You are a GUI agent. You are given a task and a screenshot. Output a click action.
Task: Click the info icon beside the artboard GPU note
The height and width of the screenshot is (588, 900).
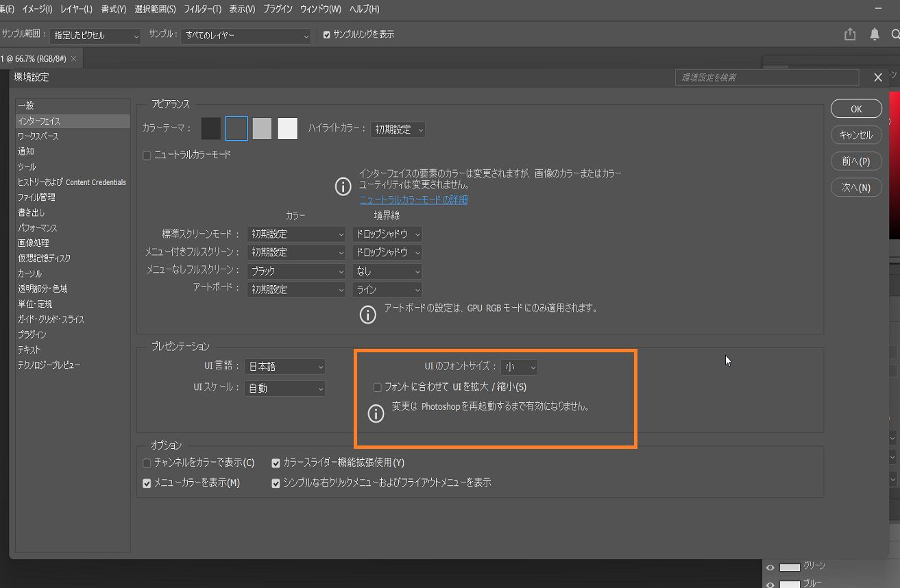[368, 315]
